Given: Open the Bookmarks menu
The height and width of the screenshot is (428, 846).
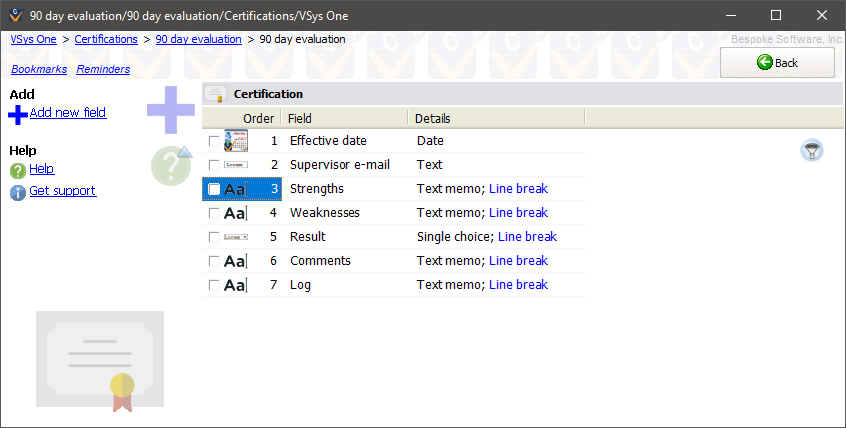Looking at the screenshot, I should point(39,69).
